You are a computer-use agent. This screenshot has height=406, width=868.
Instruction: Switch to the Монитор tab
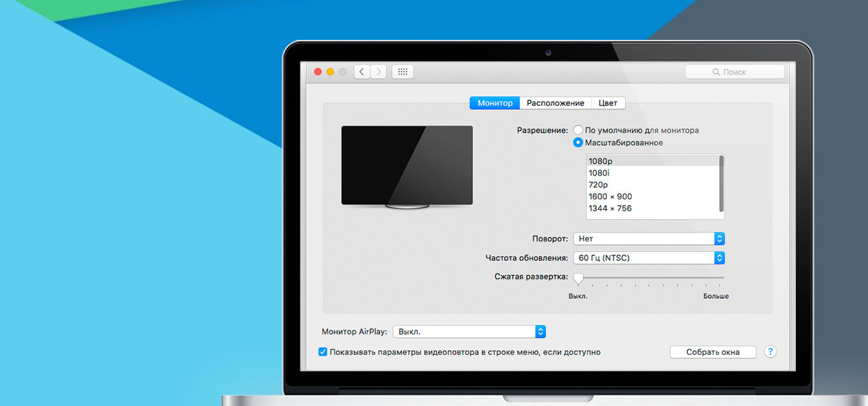point(495,103)
